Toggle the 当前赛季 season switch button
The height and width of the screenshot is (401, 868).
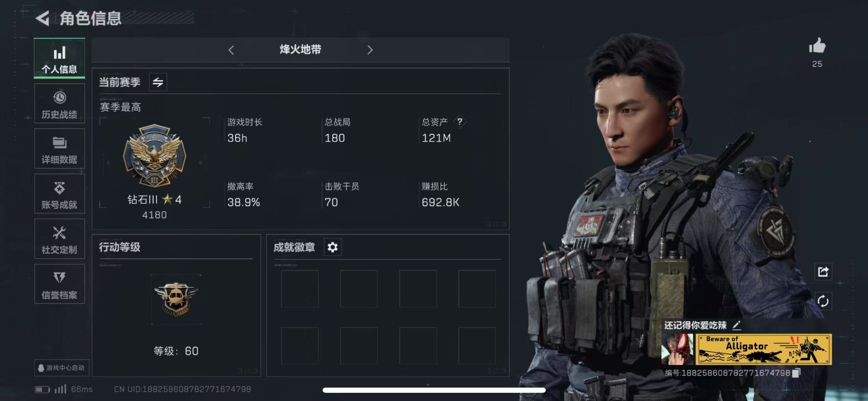pos(158,82)
